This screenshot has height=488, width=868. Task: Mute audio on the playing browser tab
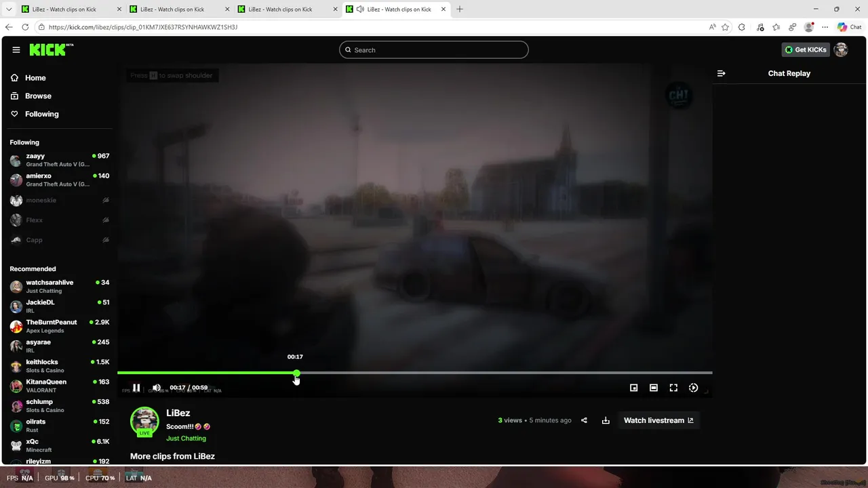pyautogui.click(x=360, y=9)
